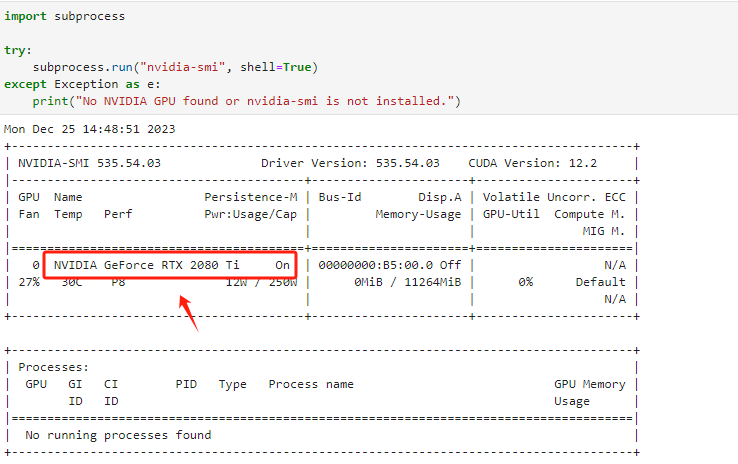Click the 'GPU-Util' header
Image resolution: width=738 pixels, height=464 pixels.
pyautogui.click(x=511, y=214)
